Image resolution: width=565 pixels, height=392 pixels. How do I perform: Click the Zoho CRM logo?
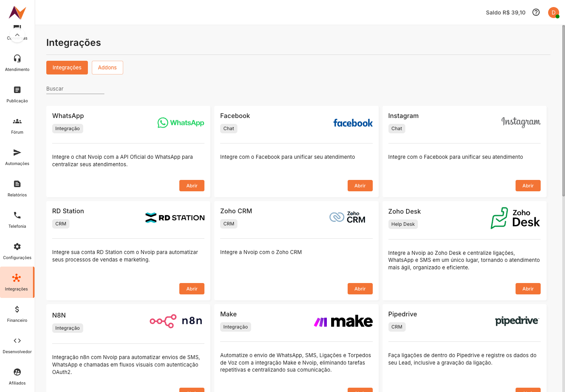pyautogui.click(x=347, y=217)
